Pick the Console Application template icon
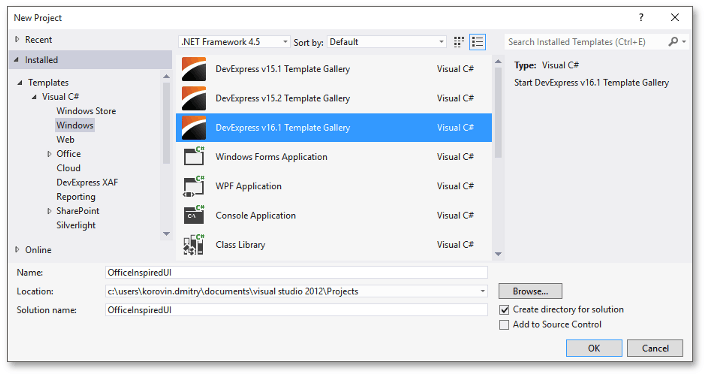The width and height of the screenshot is (706, 376). (x=194, y=215)
